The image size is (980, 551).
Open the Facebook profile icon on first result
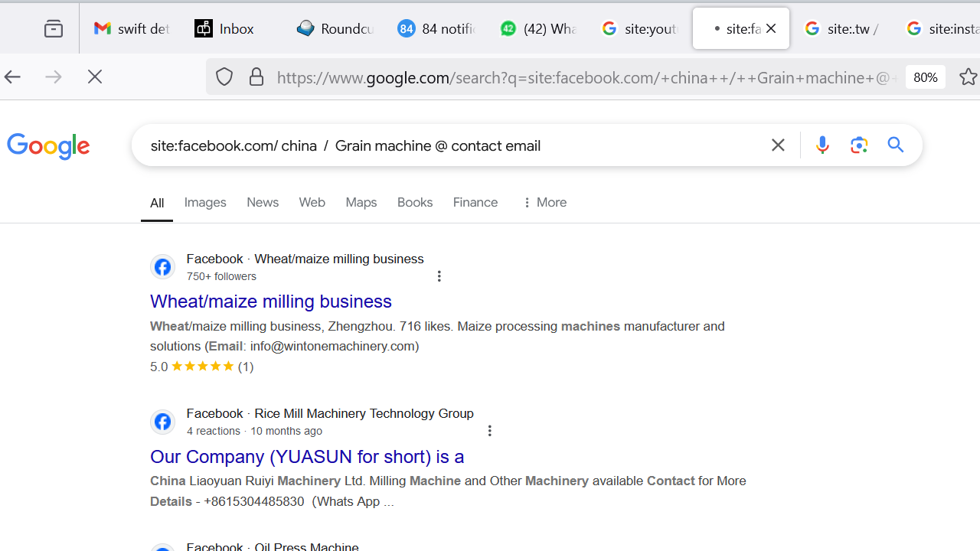162,267
